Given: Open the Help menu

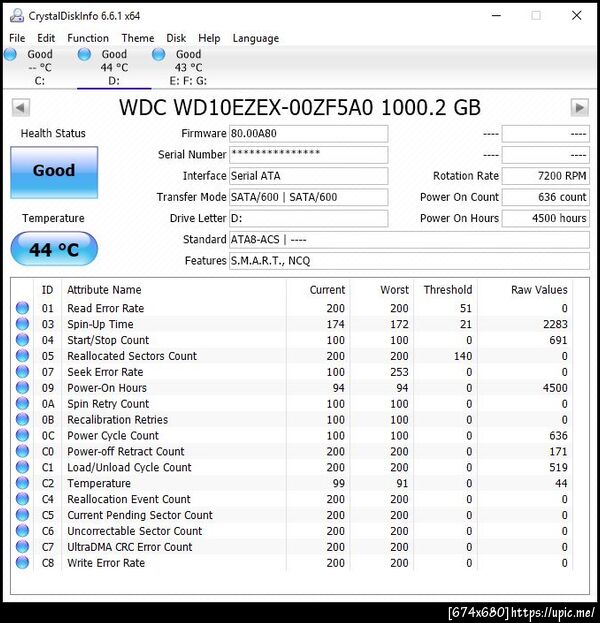Looking at the screenshot, I should point(209,38).
